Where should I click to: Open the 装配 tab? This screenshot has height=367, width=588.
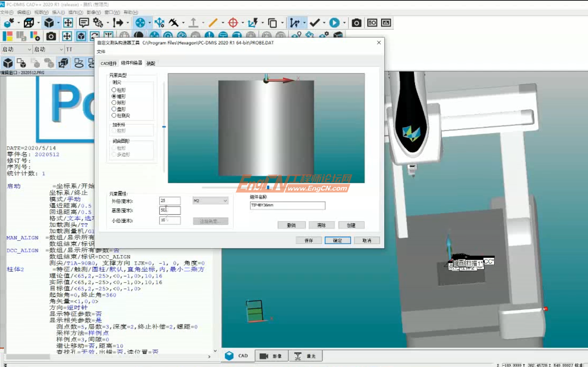tap(150, 63)
